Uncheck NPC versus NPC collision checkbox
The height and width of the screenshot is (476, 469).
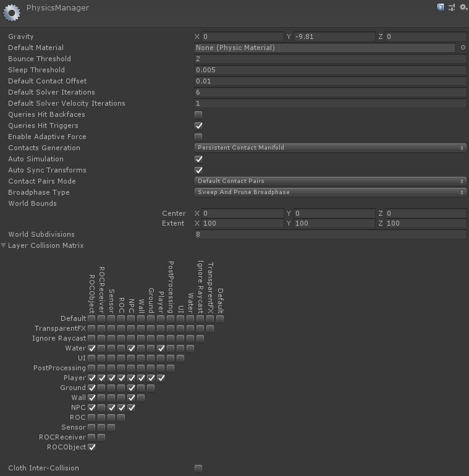(131, 408)
